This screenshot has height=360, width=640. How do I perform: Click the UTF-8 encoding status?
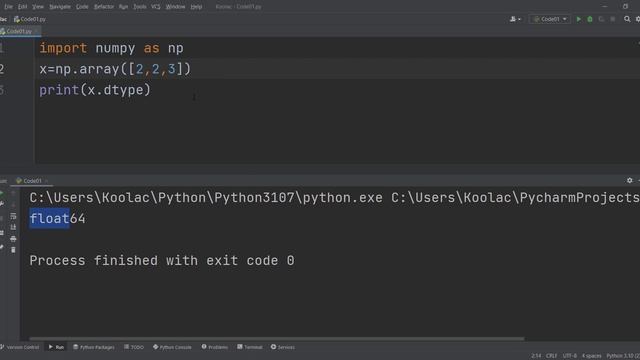[569, 356]
